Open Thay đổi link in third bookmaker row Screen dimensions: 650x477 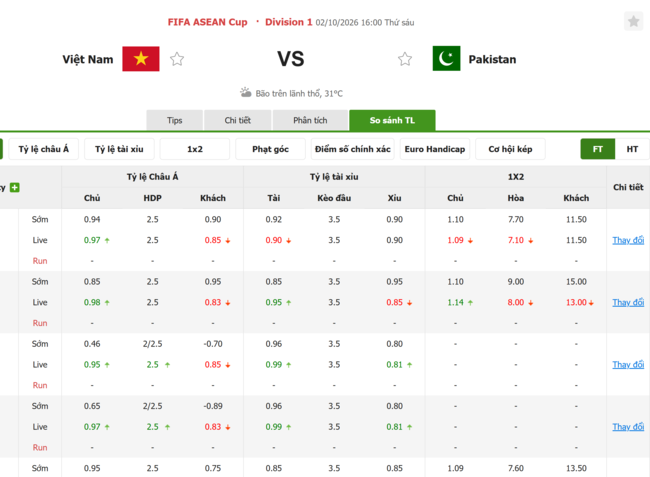click(x=628, y=365)
